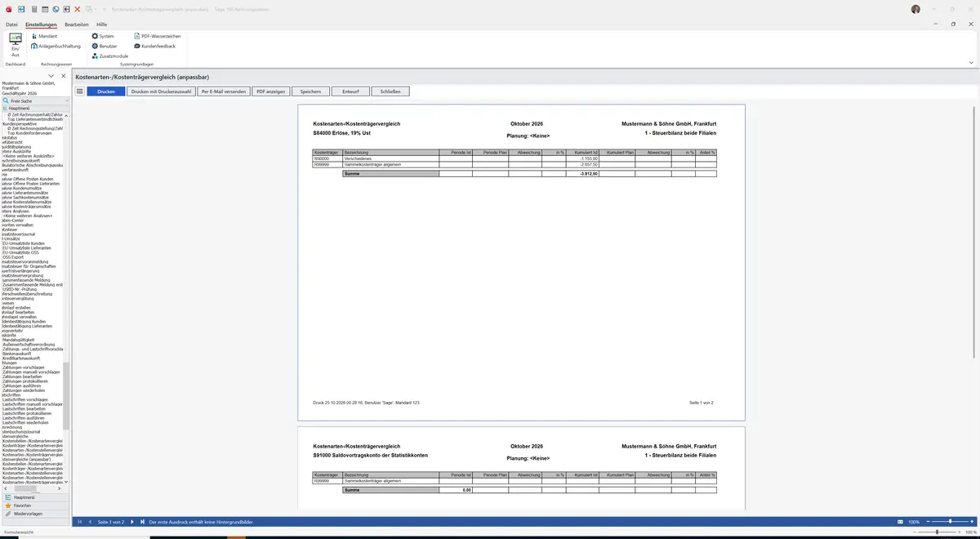Open PDF-Wasserzeichen settings

158,36
